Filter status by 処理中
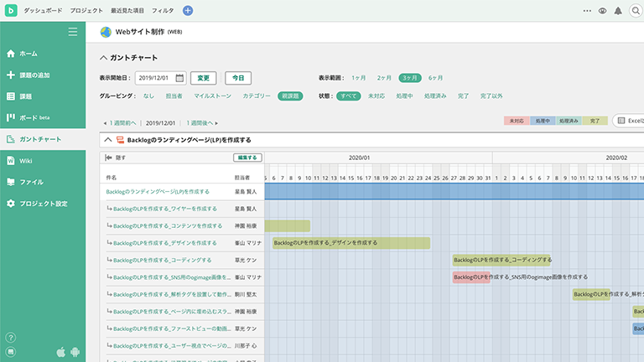The height and width of the screenshot is (362, 644). tap(404, 96)
